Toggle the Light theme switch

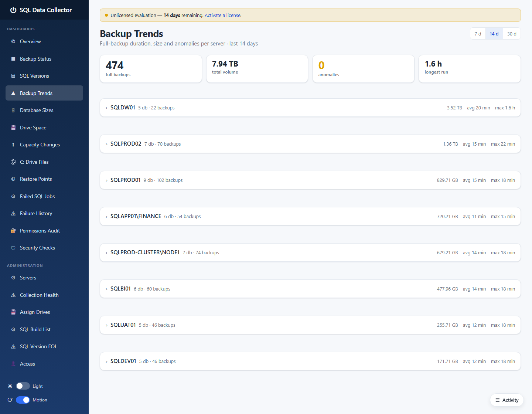[23, 386]
